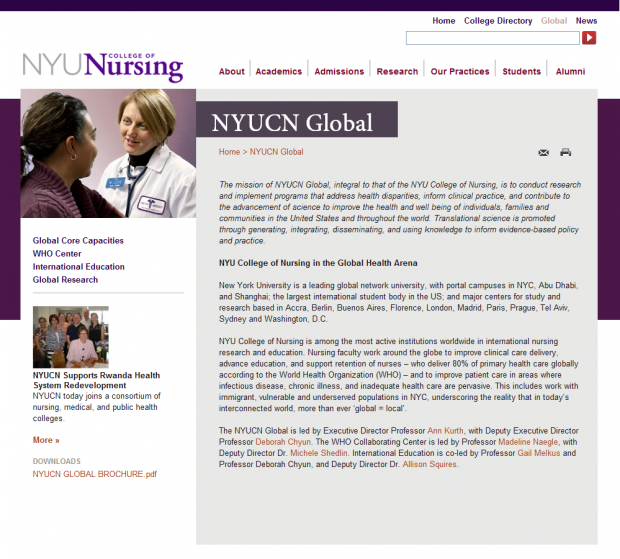Click the Home breadcrumb link
This screenshot has width=620, height=559.
click(229, 152)
